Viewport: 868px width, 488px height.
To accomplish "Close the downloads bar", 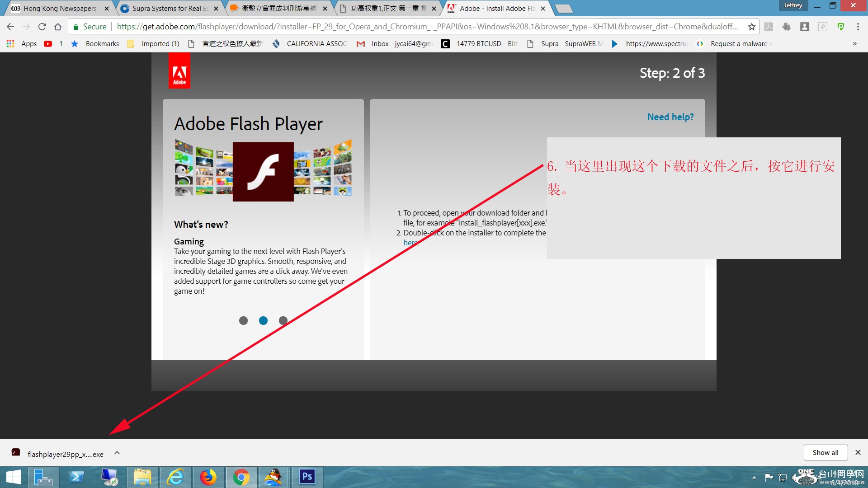I will [x=858, y=452].
